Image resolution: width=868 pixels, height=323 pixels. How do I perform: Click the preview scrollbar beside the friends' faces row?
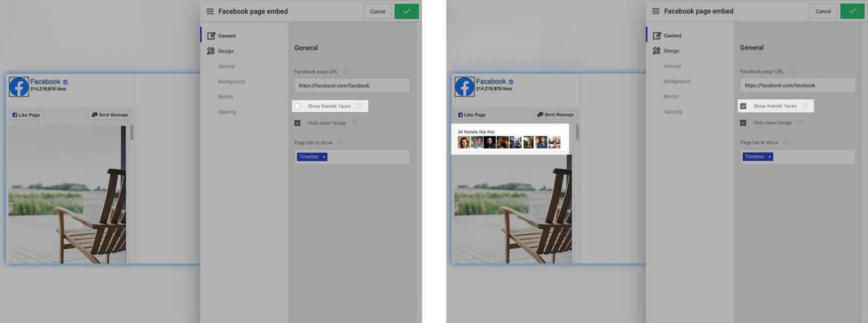[x=576, y=132]
